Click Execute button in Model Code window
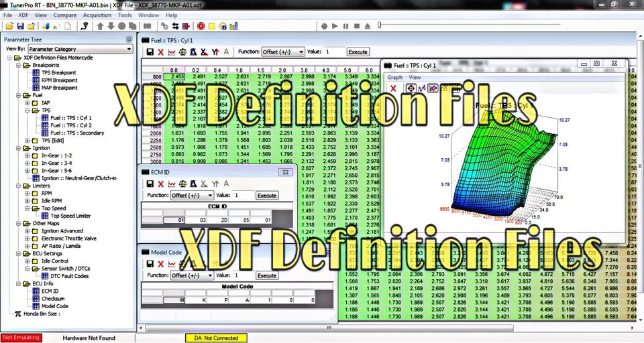 coord(266,275)
